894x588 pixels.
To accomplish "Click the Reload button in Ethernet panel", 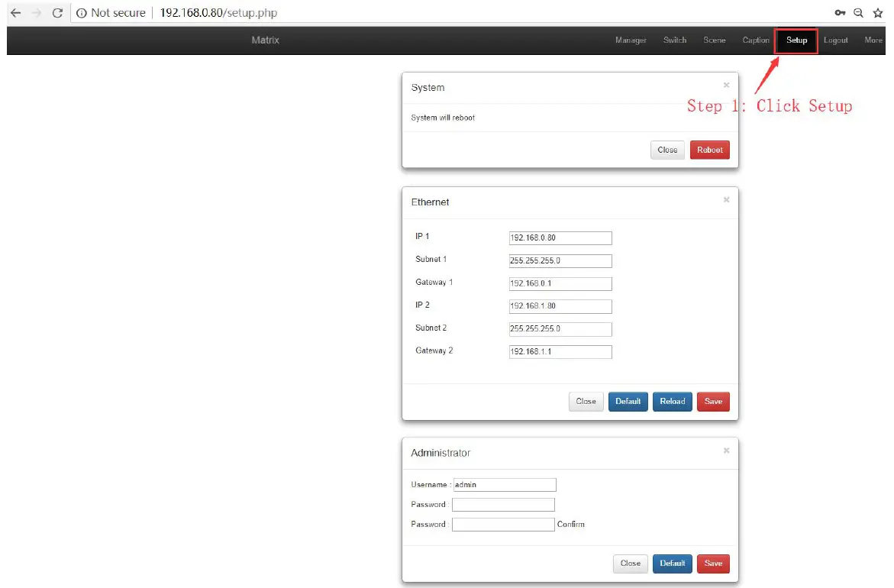I will click(x=672, y=402).
